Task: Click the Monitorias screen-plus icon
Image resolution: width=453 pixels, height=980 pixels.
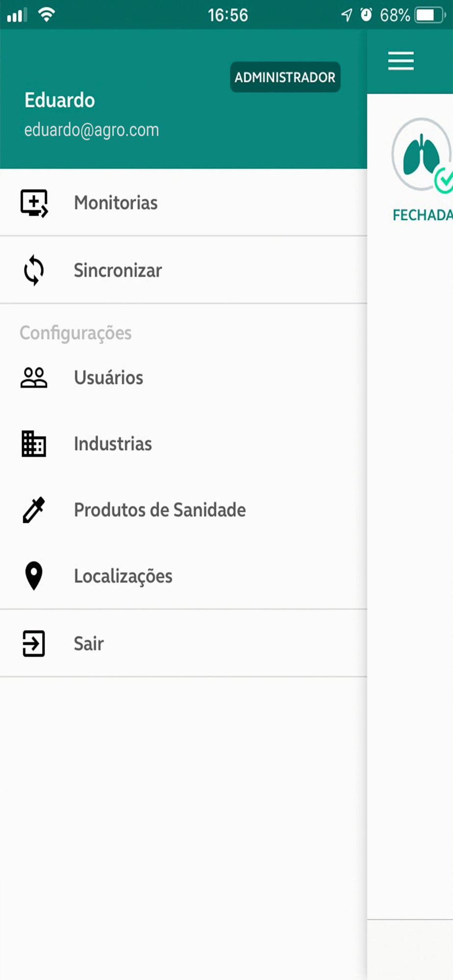Action: [34, 203]
